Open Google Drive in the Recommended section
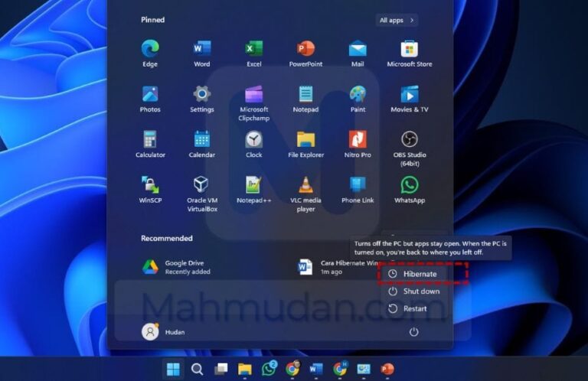 176,267
